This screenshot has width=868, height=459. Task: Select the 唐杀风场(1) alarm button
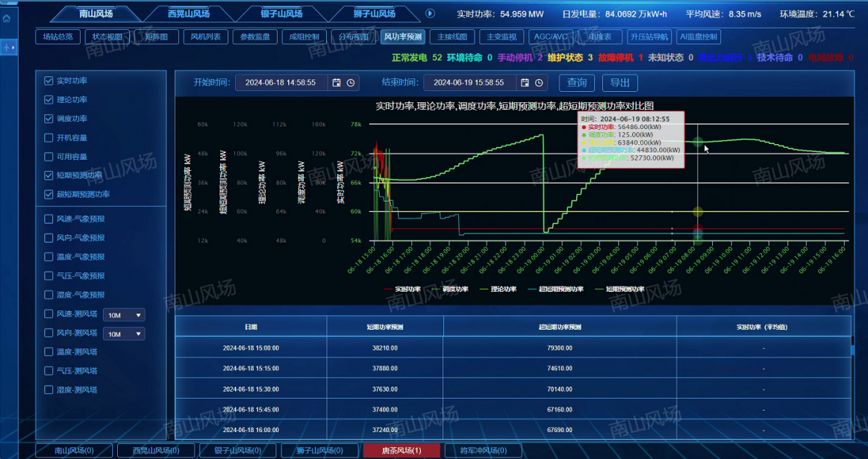402,451
